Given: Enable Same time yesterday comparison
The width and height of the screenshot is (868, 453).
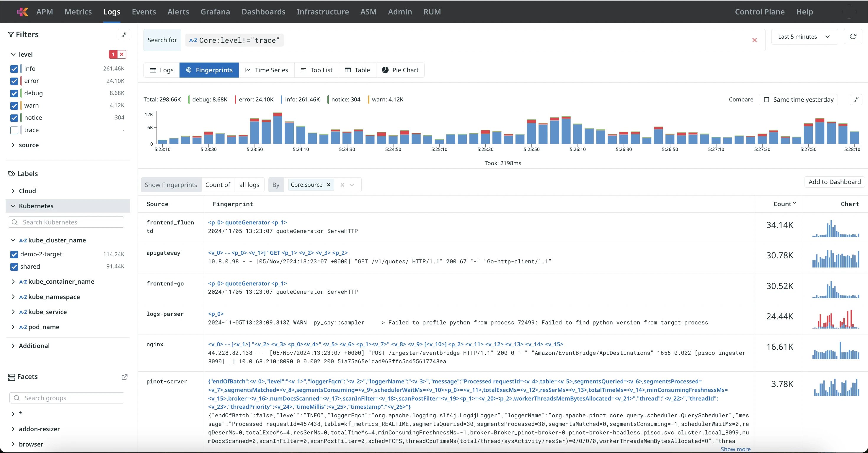Looking at the screenshot, I should pyautogui.click(x=766, y=100).
